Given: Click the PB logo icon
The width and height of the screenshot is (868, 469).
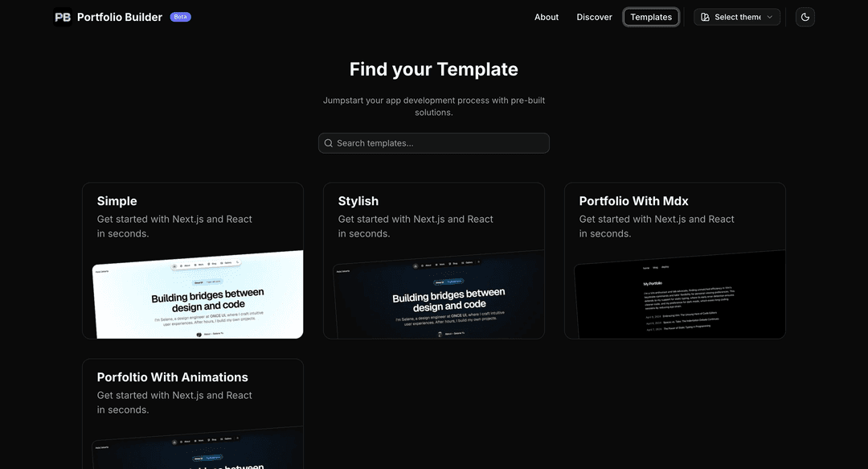Looking at the screenshot, I should point(63,17).
